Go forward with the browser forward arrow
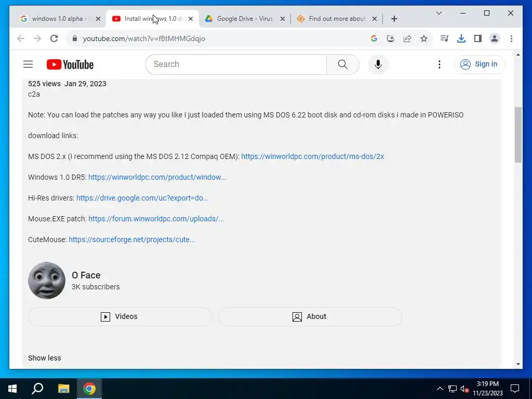532x399 pixels. coord(37,38)
